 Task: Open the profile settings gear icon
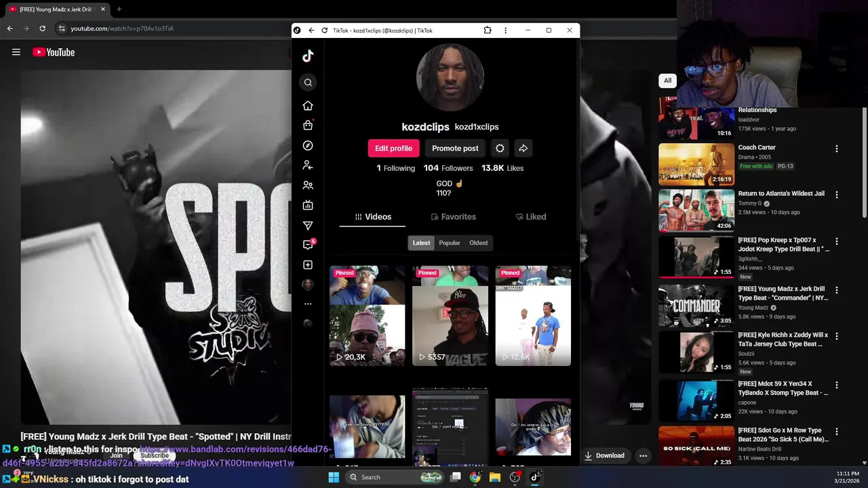pyautogui.click(x=500, y=148)
